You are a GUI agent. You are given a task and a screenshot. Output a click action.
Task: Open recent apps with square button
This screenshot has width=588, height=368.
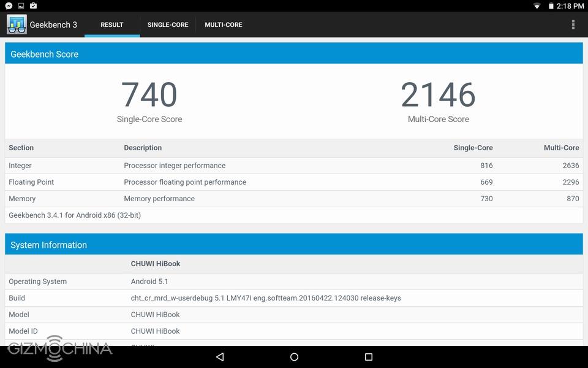pos(368,357)
